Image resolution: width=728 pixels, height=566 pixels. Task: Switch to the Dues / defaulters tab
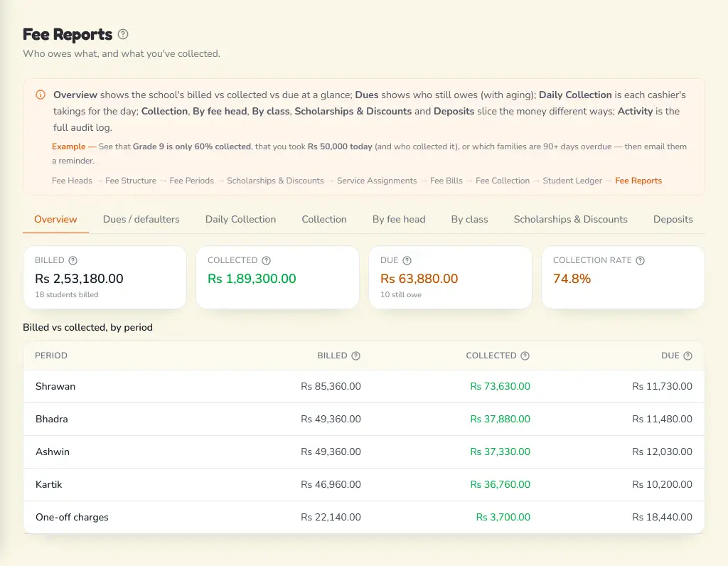141,219
